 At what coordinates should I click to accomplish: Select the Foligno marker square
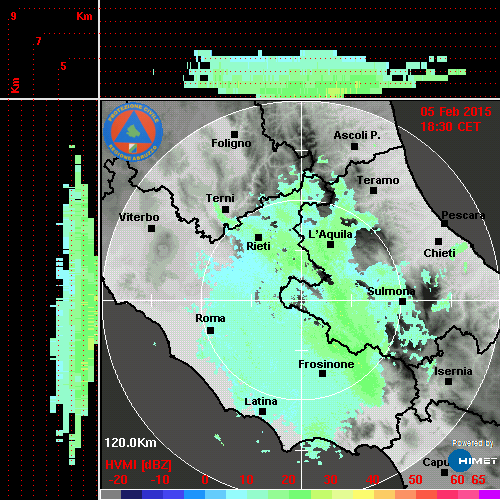coord(234,134)
